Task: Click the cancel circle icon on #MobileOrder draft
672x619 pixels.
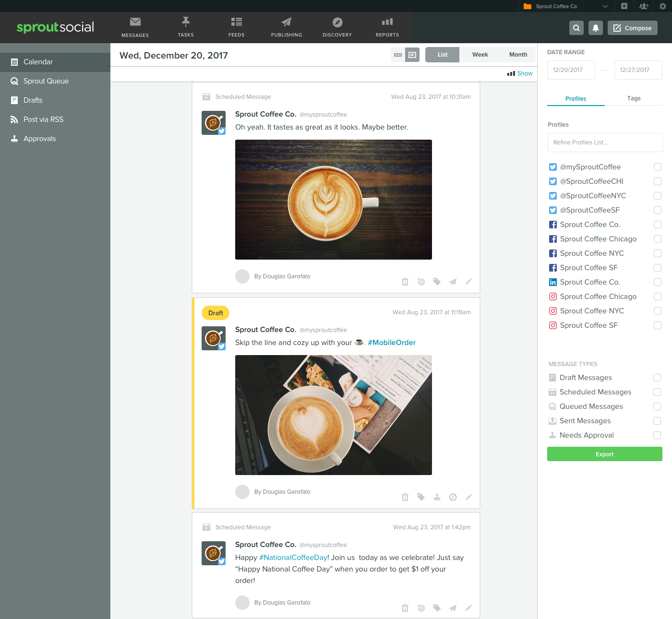Action: pyautogui.click(x=453, y=497)
